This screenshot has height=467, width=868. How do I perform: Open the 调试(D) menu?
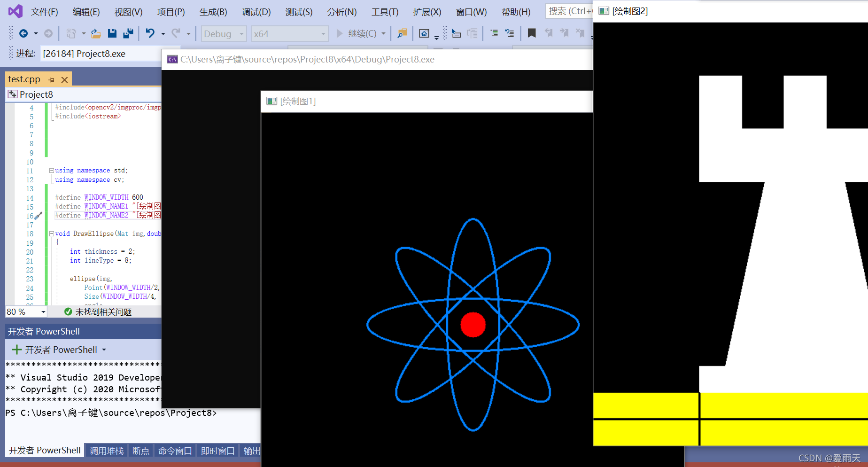[256, 12]
